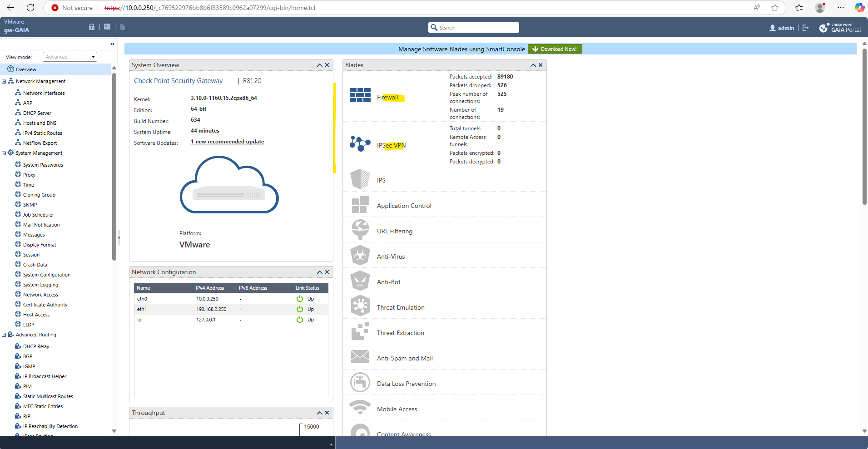
Task: Click the Search input field
Action: (474, 28)
